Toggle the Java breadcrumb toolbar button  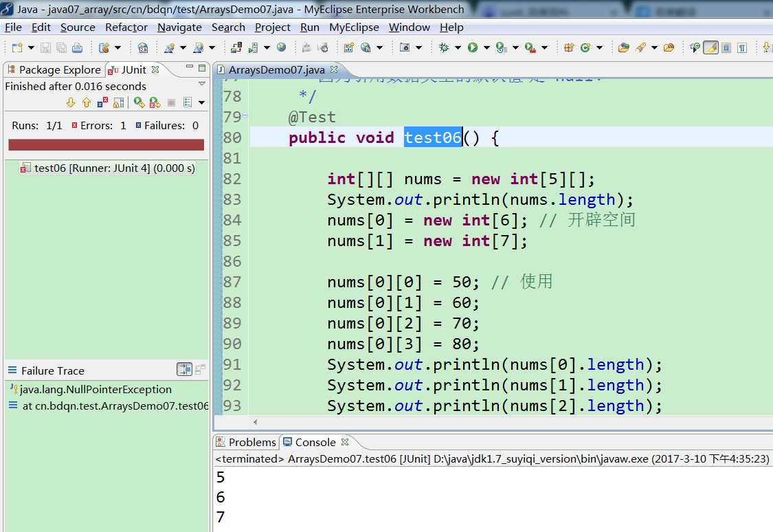coord(695,48)
